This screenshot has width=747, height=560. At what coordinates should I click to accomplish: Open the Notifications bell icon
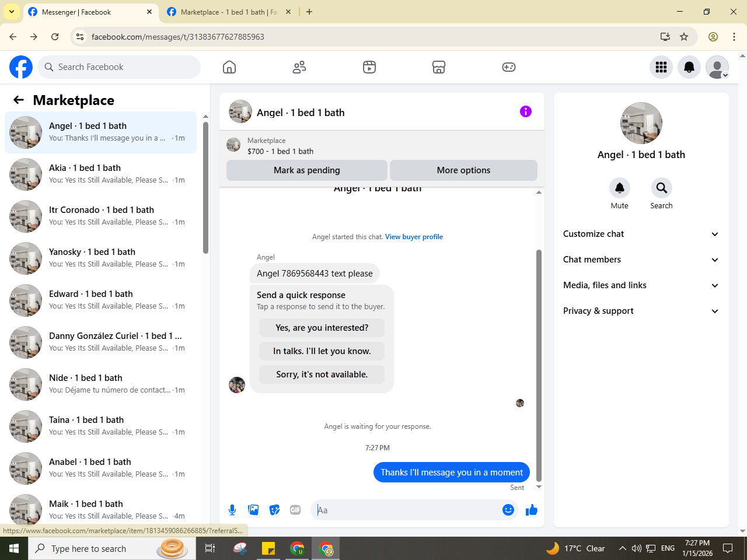(x=689, y=67)
